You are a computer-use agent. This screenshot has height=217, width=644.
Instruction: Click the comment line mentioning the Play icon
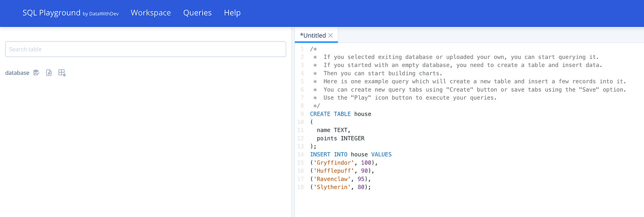(x=405, y=97)
